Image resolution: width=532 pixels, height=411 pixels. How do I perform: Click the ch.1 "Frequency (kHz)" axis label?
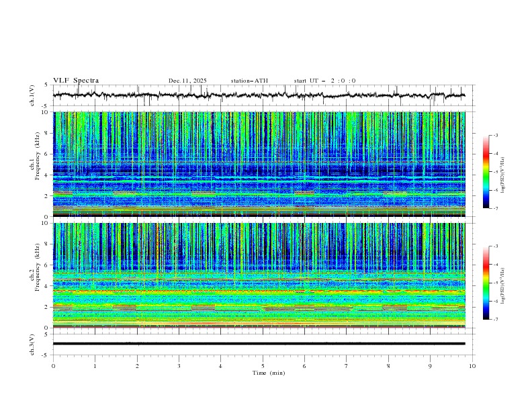click(38, 154)
